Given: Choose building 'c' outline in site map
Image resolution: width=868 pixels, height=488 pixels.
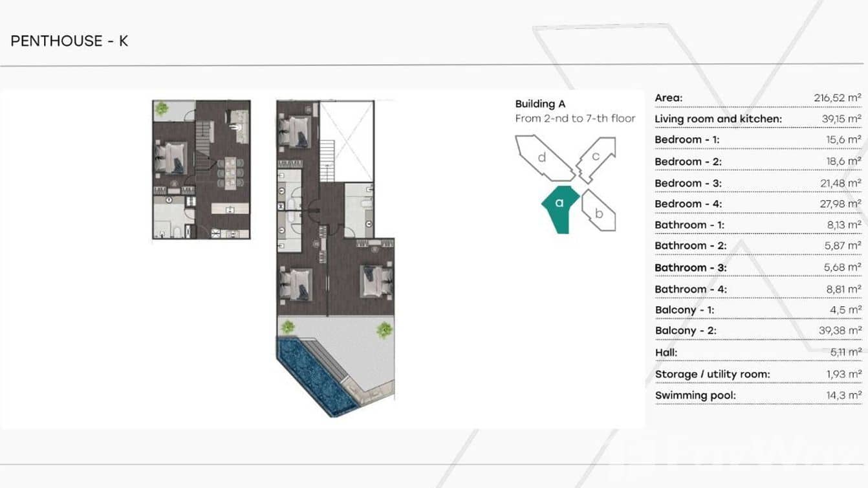Looking at the screenshot, I should (x=596, y=157).
